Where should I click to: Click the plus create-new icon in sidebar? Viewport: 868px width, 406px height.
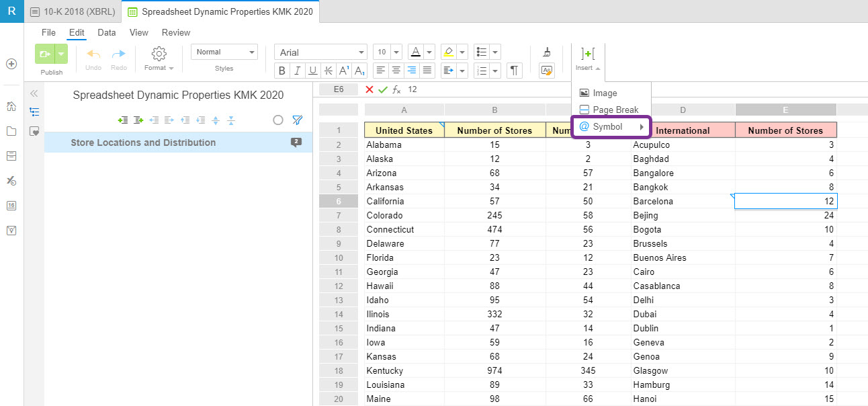click(x=11, y=63)
